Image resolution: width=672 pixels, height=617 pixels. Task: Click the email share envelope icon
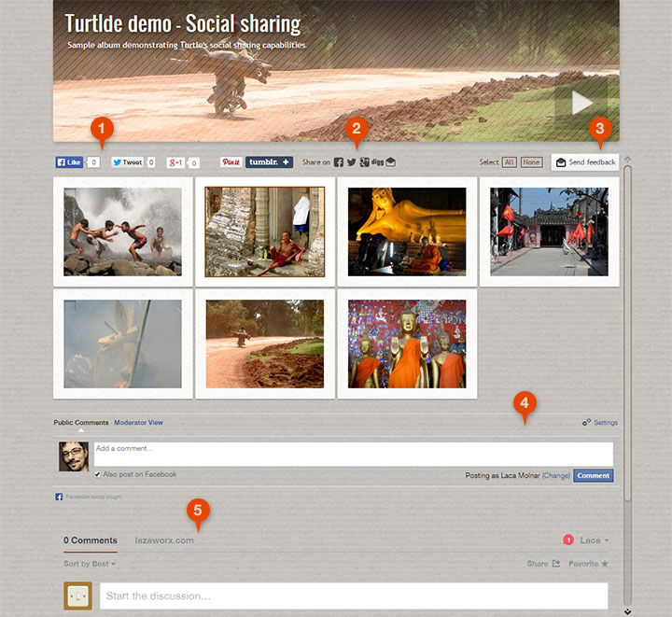tap(391, 162)
